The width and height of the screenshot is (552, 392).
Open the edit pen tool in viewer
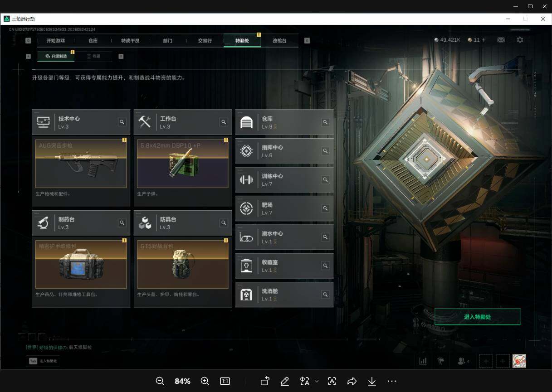(x=285, y=381)
